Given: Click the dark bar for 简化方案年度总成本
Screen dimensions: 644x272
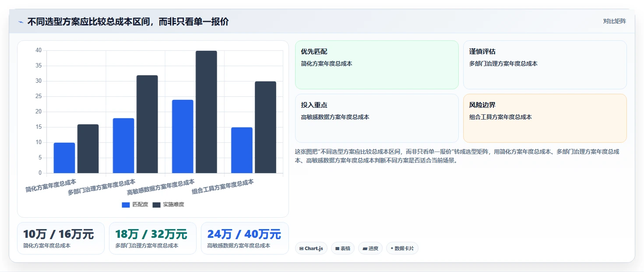Looking at the screenshot, I should point(88,148).
